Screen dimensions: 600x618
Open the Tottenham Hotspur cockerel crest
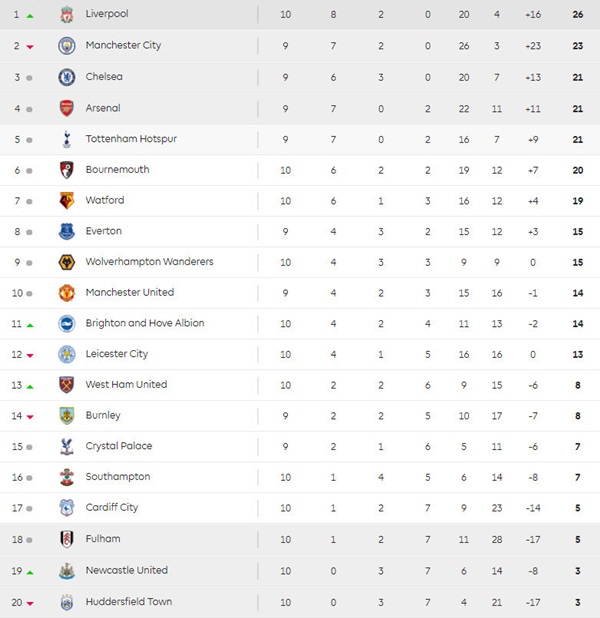point(67,139)
